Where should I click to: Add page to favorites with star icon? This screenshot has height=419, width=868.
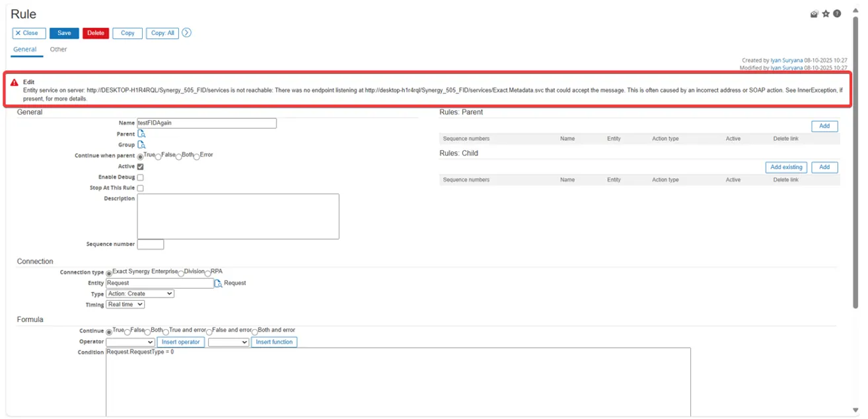(826, 14)
